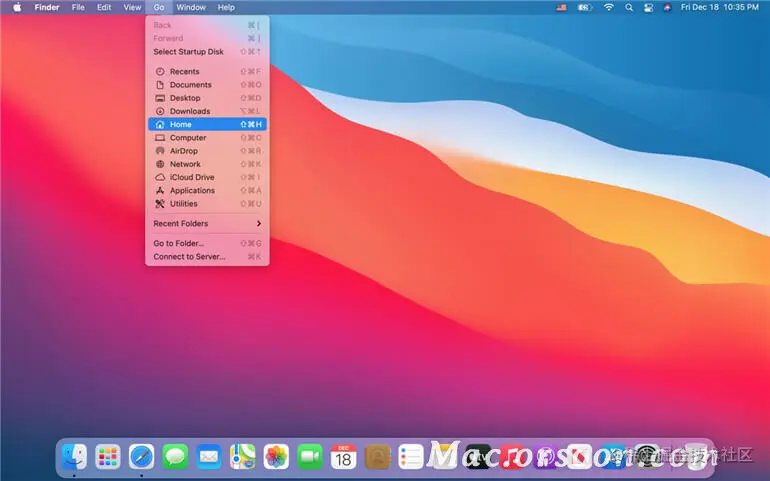The image size is (770, 481).
Task: Open the Finder menu in the menu bar
Action: 47,7
